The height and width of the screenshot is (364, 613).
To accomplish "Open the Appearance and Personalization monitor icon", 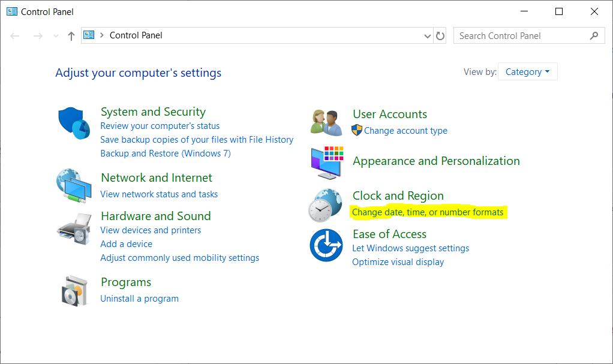I will [x=327, y=163].
